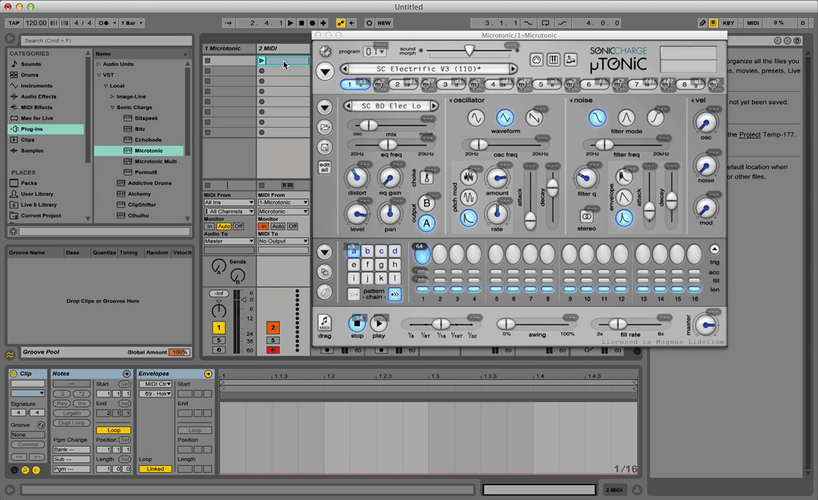The image size is (818, 500).
Task: Toggle the track 1 activator button
Action: click(x=219, y=328)
